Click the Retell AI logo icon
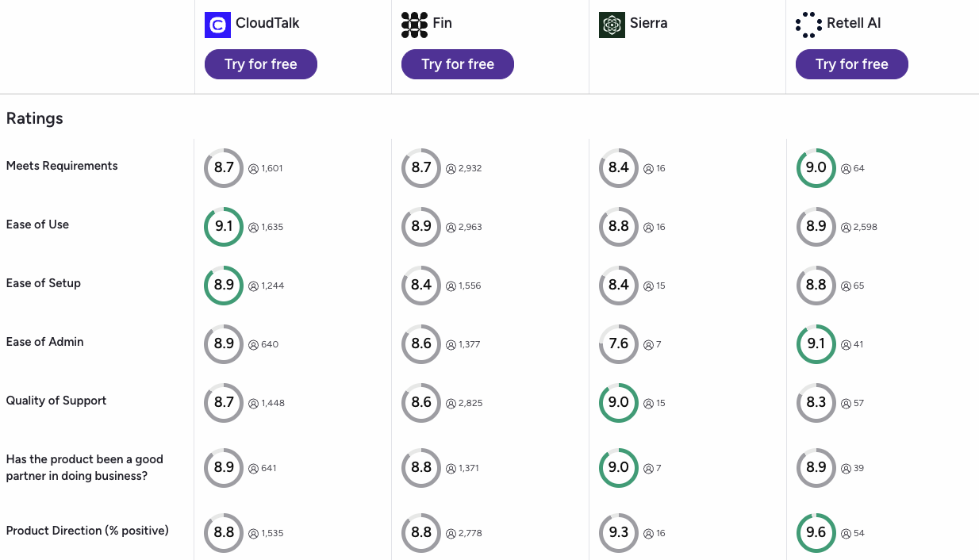 tap(808, 25)
